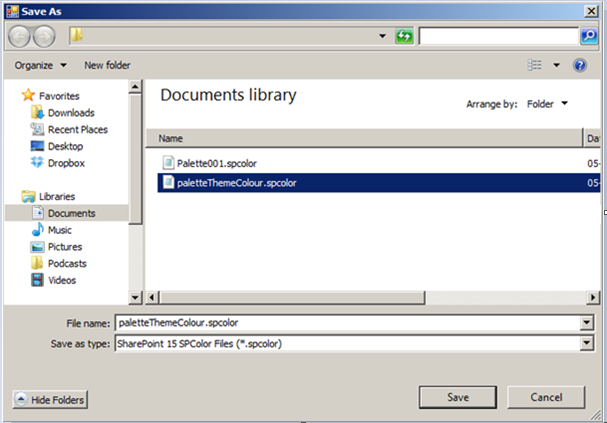
Task: Click the paletteThemeColour.spcolor file icon
Action: point(168,182)
